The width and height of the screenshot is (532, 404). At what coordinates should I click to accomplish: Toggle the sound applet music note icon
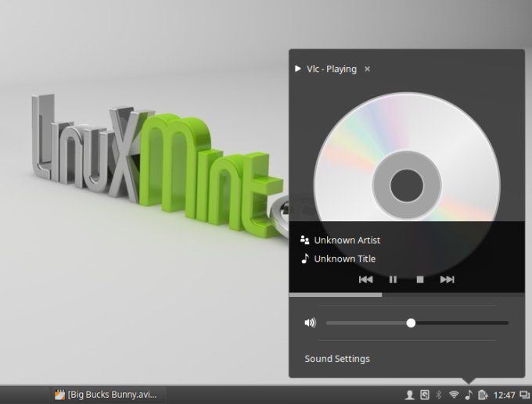tap(469, 395)
